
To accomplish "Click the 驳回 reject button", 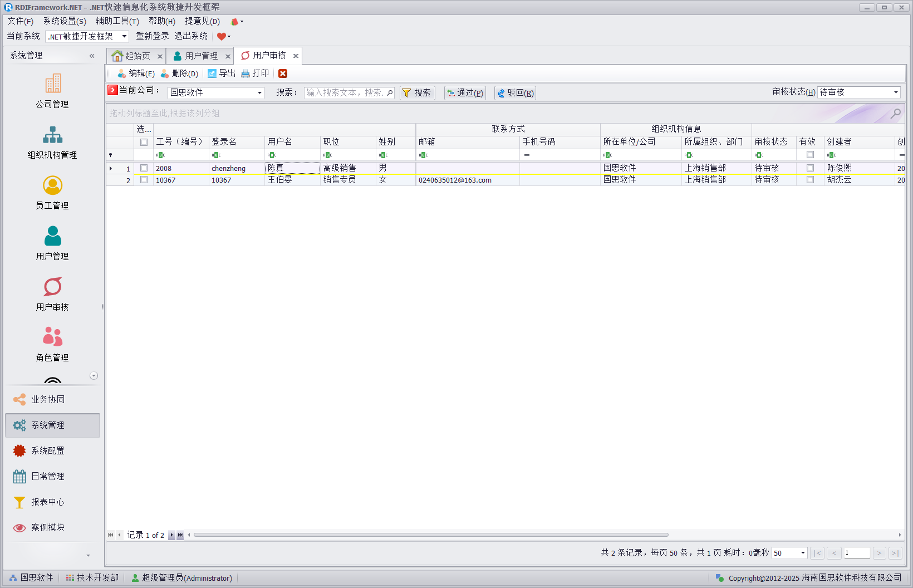I will pyautogui.click(x=515, y=93).
